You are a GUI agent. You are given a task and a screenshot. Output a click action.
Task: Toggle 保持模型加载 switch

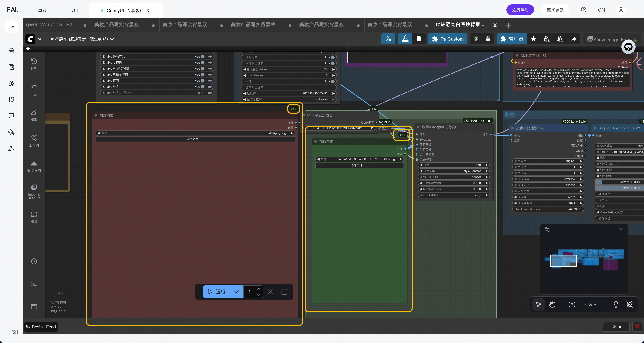[332, 63]
